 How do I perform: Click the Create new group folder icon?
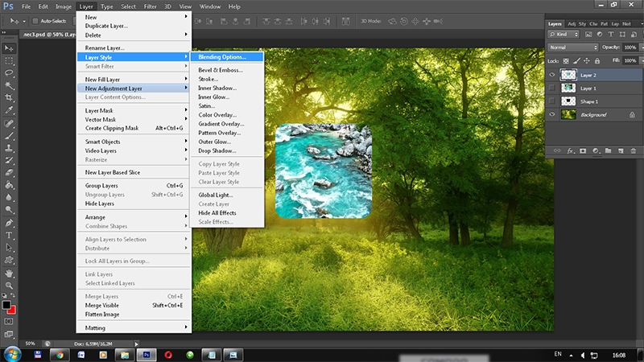pos(609,151)
